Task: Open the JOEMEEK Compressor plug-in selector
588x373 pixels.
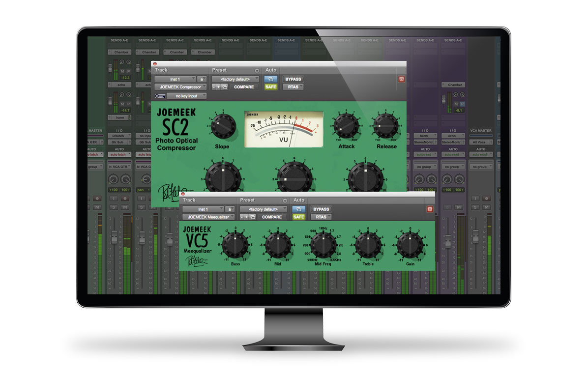Action: coord(180,87)
